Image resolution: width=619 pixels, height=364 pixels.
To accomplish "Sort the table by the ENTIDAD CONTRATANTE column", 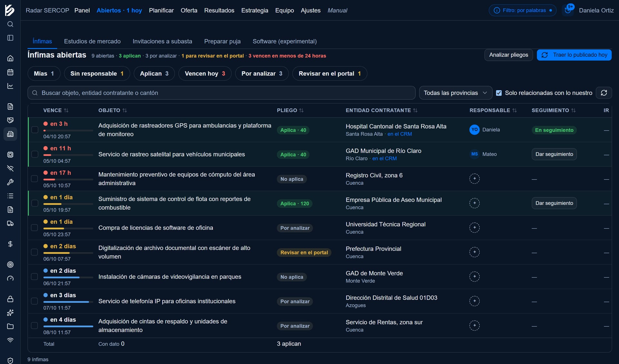I will click(381, 110).
